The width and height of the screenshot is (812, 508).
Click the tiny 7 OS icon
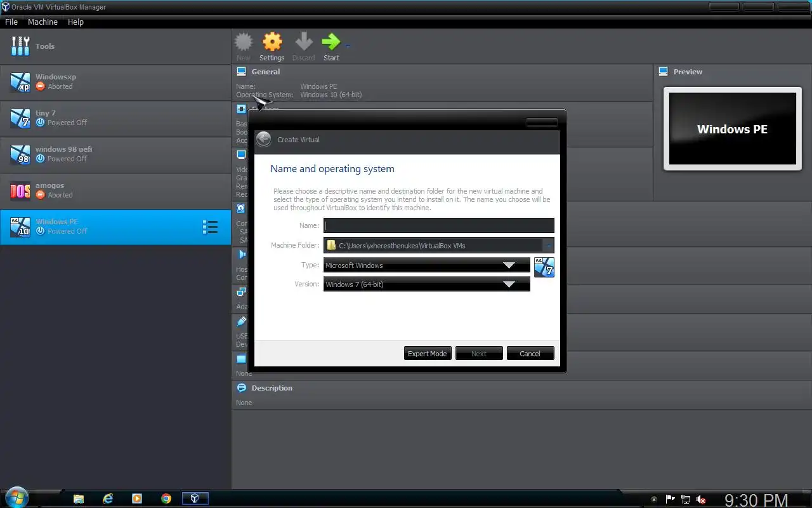20,118
